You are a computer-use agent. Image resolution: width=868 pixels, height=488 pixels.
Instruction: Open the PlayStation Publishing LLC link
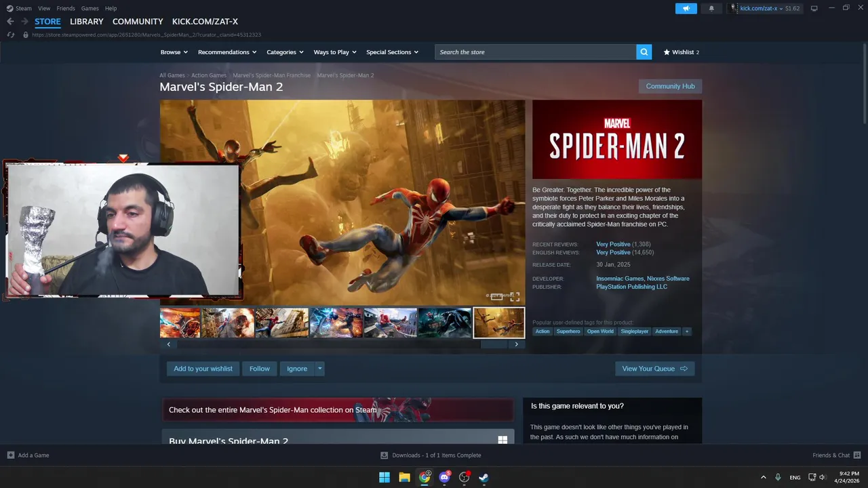click(x=631, y=287)
